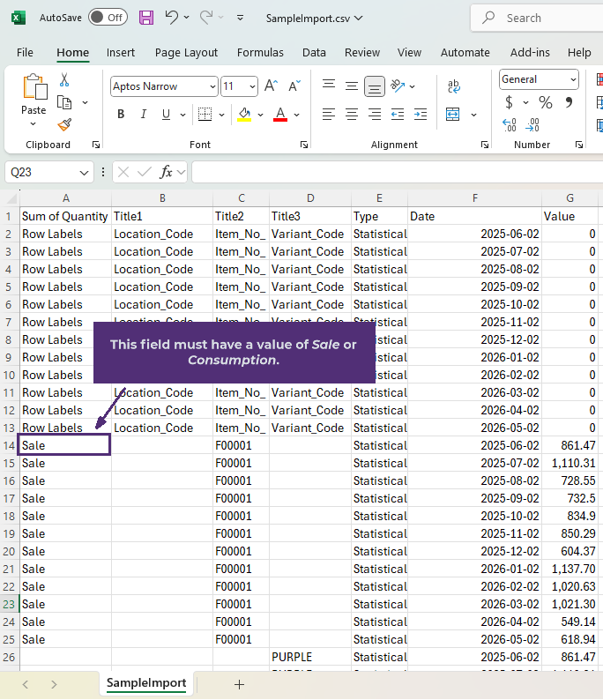Click the Middle Align icon
Image resolution: width=603 pixels, height=700 pixels.
point(352,86)
